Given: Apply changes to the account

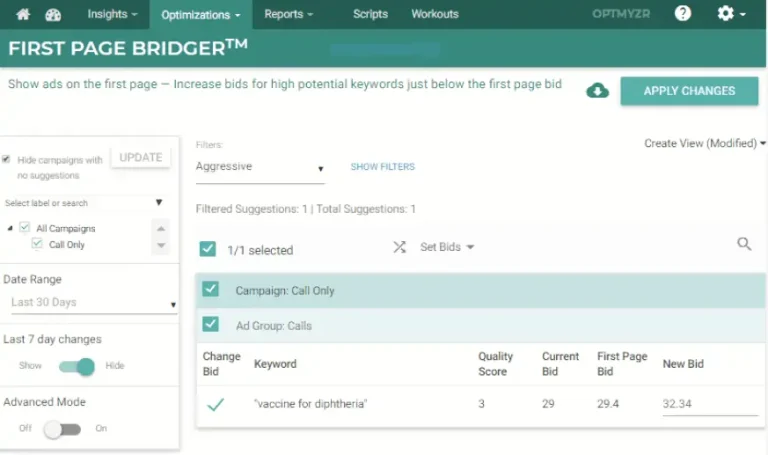Looking at the screenshot, I should tap(689, 91).
